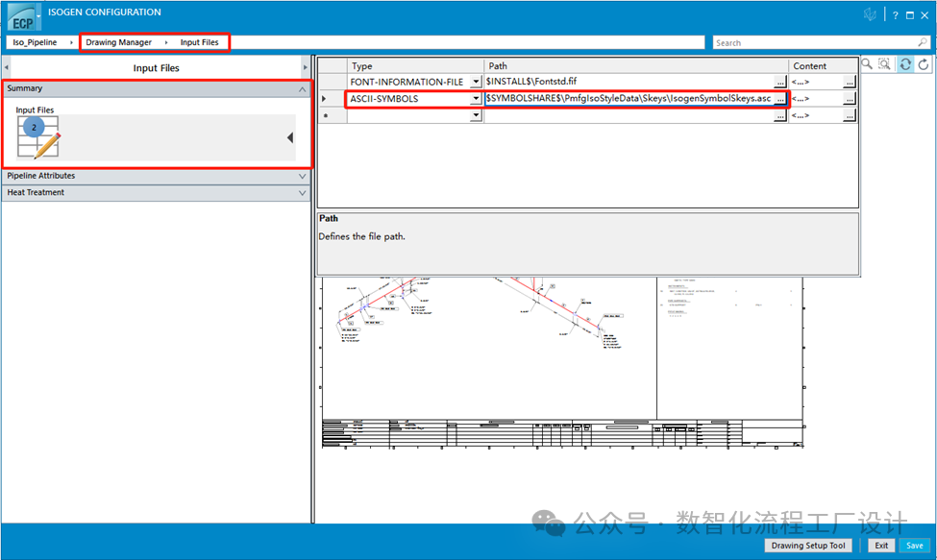Click the zoom magnifier icon above preview
The height and width of the screenshot is (560, 937).
[x=867, y=64]
